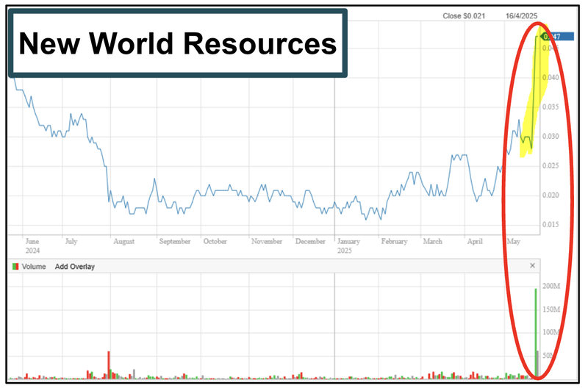
Task: Click the Volume label in the indicator panel
Action: (x=34, y=267)
